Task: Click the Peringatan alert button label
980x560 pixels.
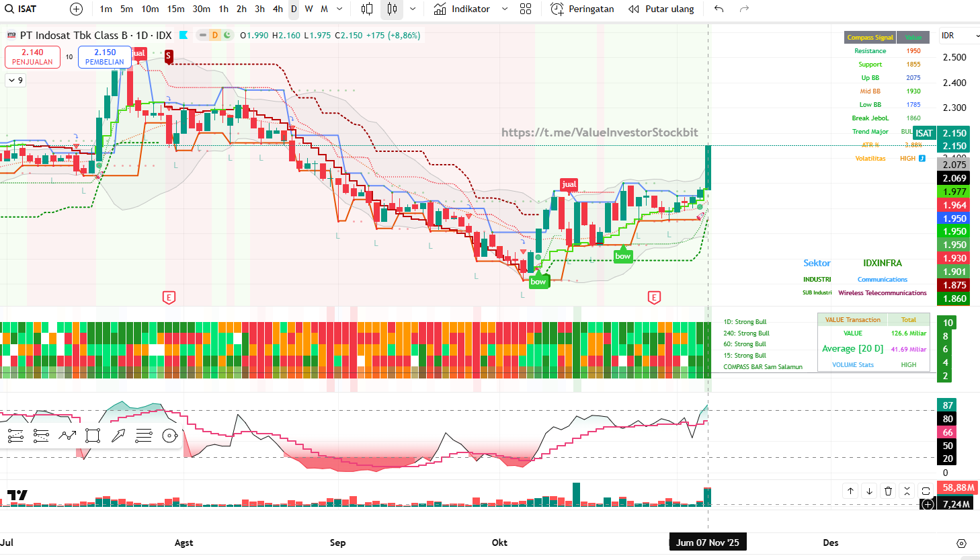Action: point(591,9)
